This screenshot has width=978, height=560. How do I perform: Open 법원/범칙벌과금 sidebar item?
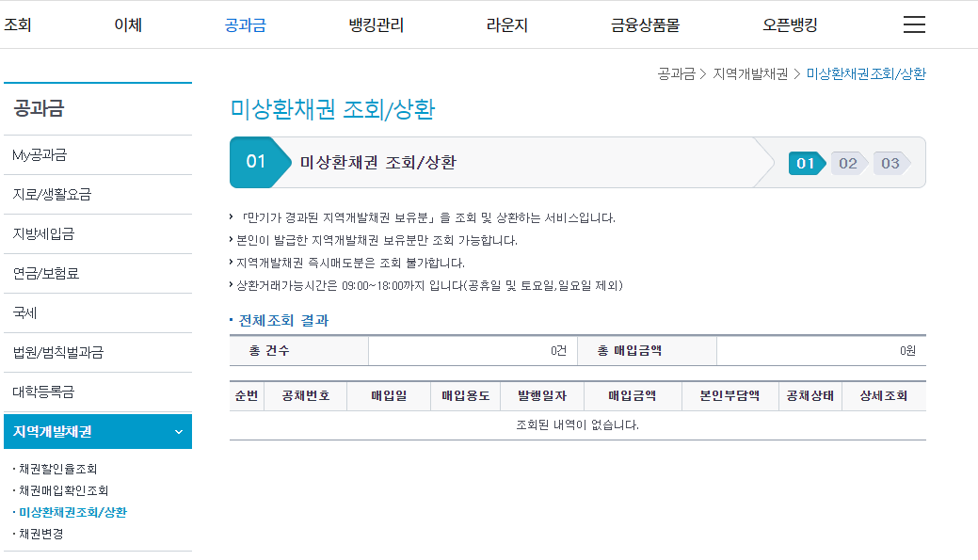(98, 352)
